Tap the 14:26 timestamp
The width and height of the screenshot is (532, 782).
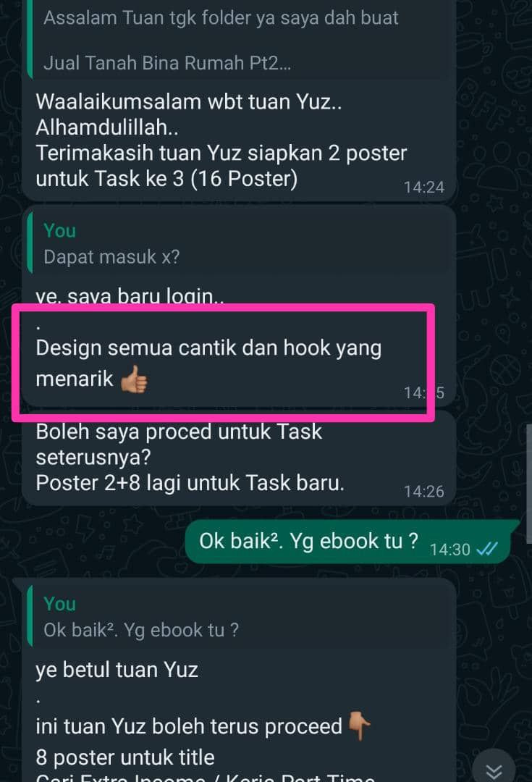coord(424,491)
